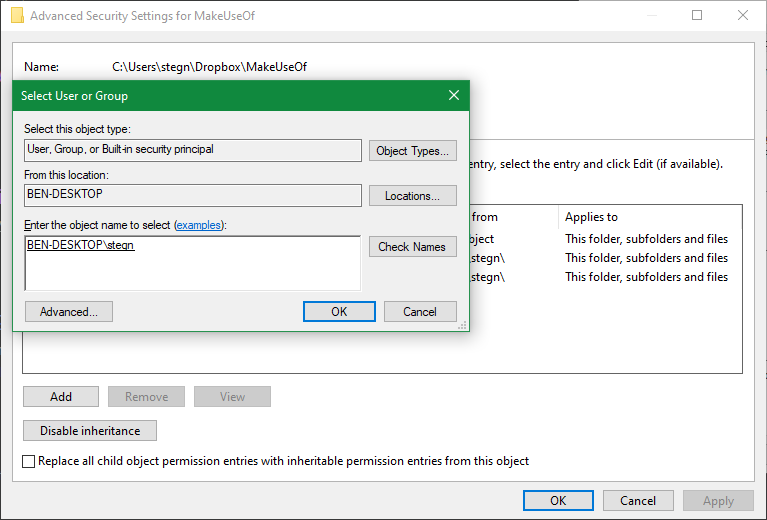The height and width of the screenshot is (520, 767).
Task: Open the Locations picker
Action: click(x=412, y=196)
